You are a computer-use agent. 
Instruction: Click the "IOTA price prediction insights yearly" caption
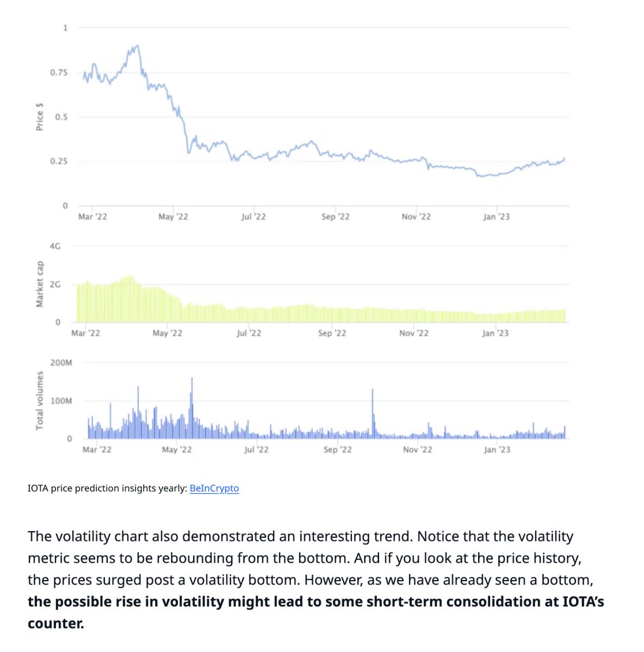(x=107, y=488)
